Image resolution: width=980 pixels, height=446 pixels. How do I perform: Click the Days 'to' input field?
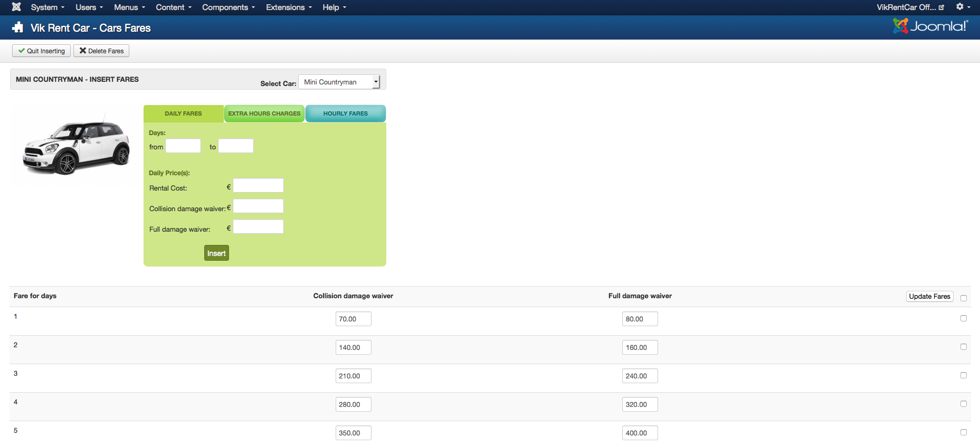(236, 146)
